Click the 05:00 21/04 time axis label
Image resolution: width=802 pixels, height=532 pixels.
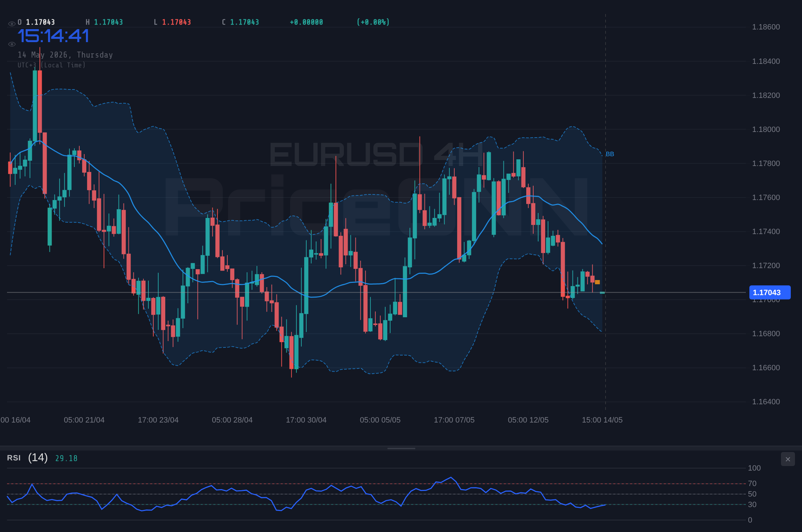[84, 420]
